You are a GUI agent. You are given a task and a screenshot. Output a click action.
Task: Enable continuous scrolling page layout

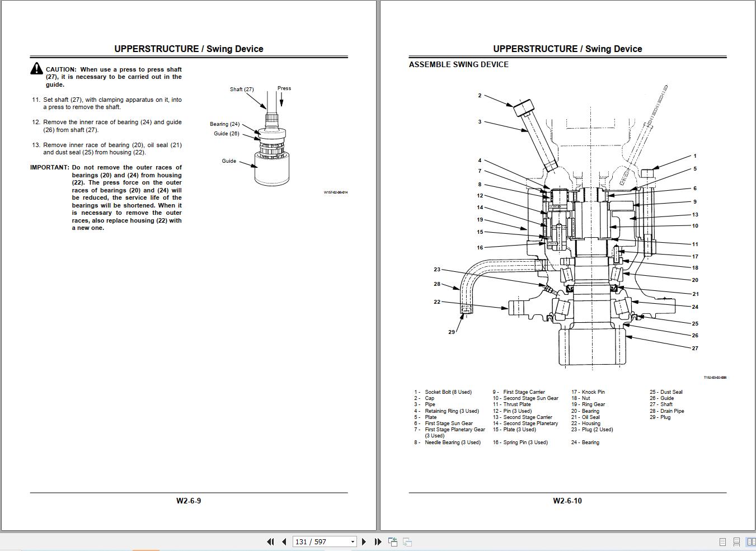[736, 541]
